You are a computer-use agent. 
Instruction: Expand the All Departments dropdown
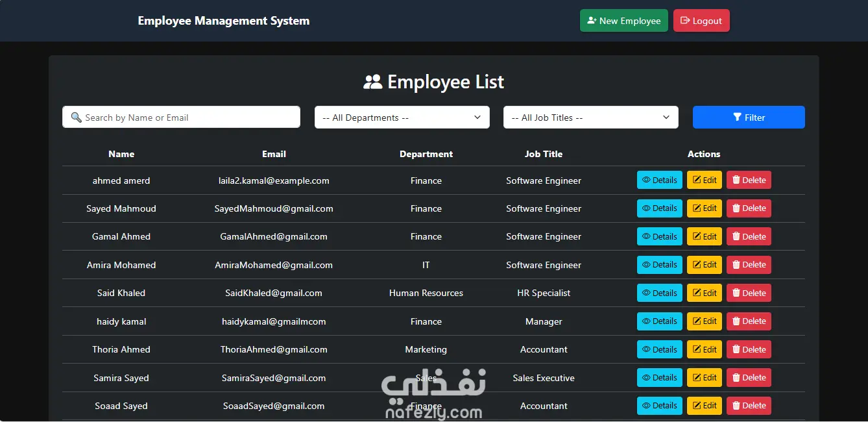[402, 118]
